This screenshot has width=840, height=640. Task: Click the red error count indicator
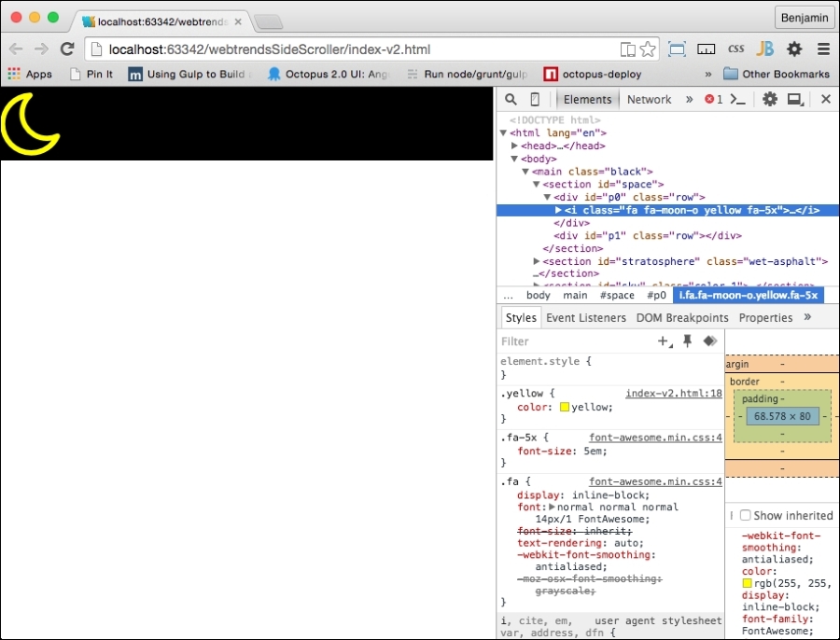coord(713,99)
